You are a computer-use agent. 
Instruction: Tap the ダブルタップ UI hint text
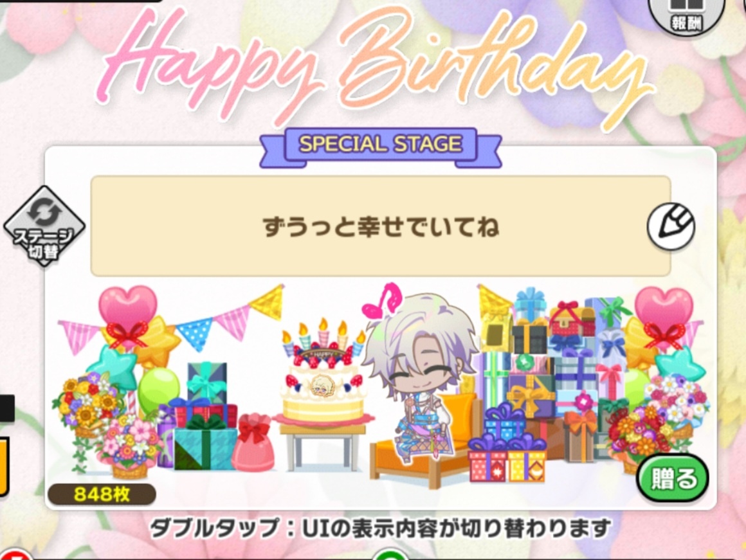(380, 528)
